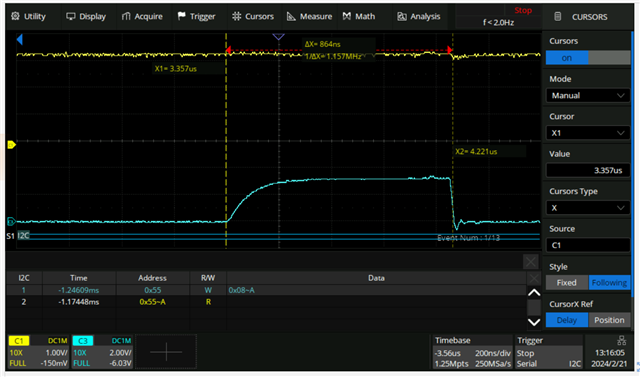Open the Analysis menu

tap(418, 16)
